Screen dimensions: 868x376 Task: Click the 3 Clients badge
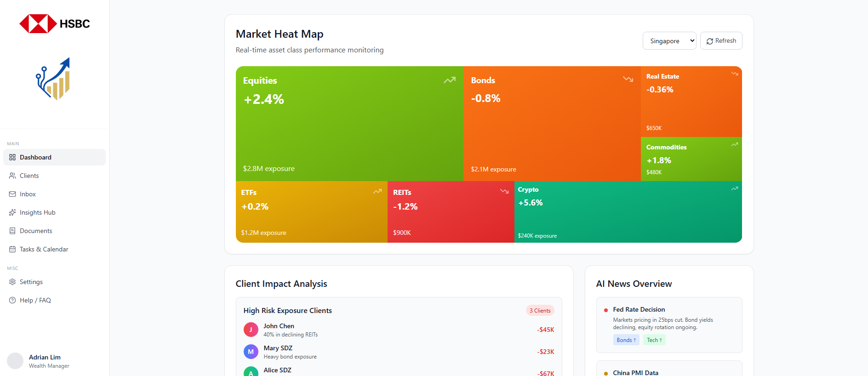pos(540,311)
